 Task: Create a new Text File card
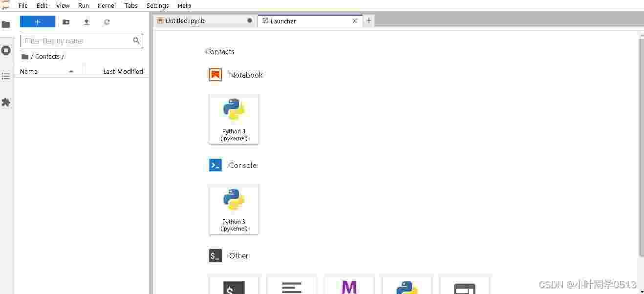point(292,285)
